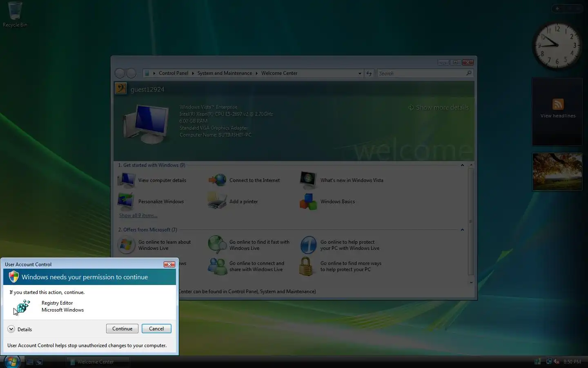The height and width of the screenshot is (368, 588).
Task: Open dropdown arrow after Control Panel breadcrumb
Action: click(x=193, y=73)
